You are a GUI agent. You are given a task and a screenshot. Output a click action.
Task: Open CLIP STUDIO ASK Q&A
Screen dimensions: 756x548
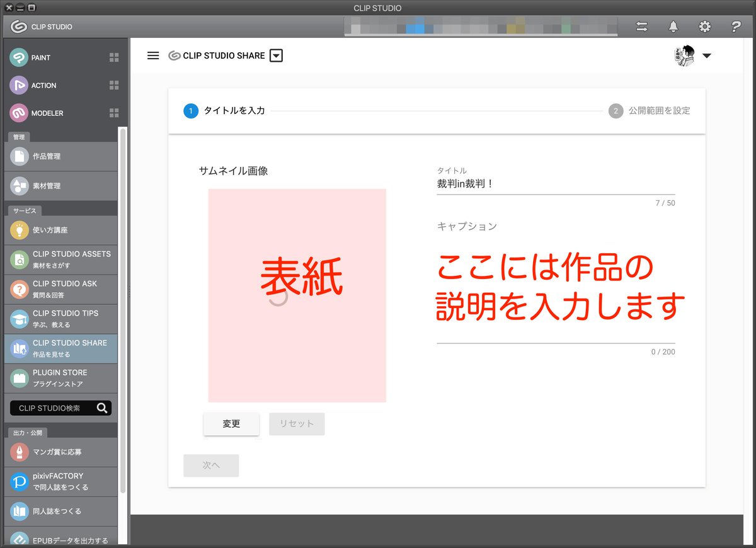click(61, 289)
